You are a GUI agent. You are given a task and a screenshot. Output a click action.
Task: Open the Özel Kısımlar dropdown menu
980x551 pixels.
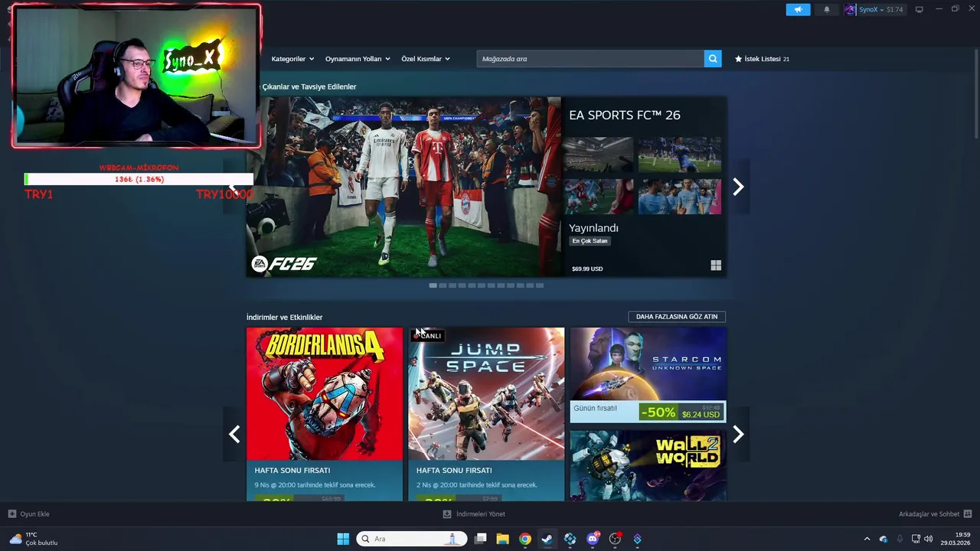point(426,59)
